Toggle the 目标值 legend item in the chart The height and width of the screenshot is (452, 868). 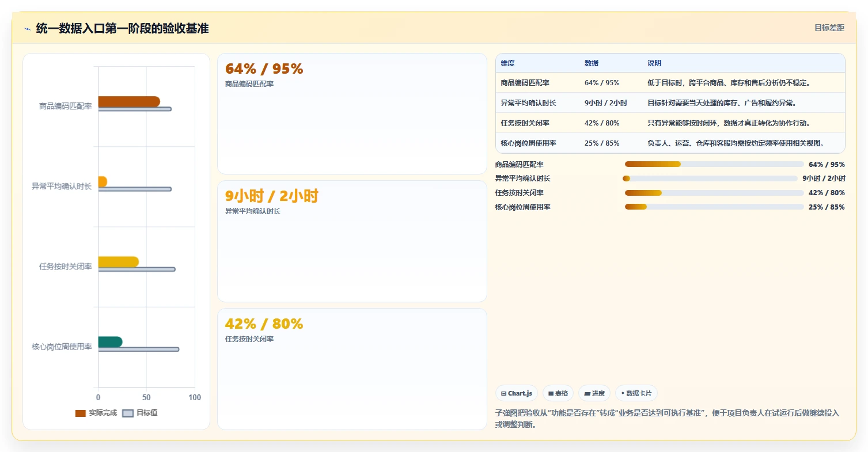(x=140, y=413)
